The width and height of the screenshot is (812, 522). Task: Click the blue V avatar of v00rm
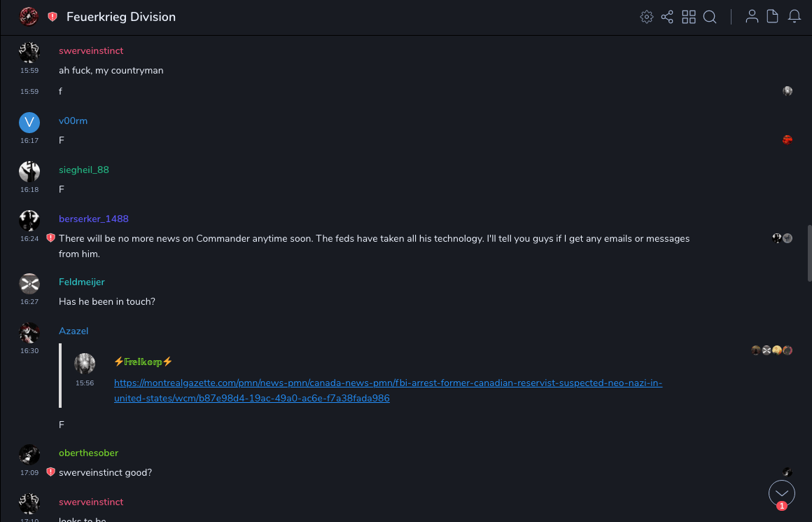(x=29, y=123)
